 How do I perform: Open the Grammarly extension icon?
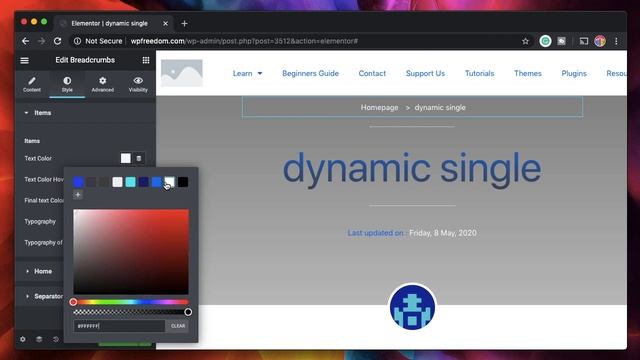[545, 41]
